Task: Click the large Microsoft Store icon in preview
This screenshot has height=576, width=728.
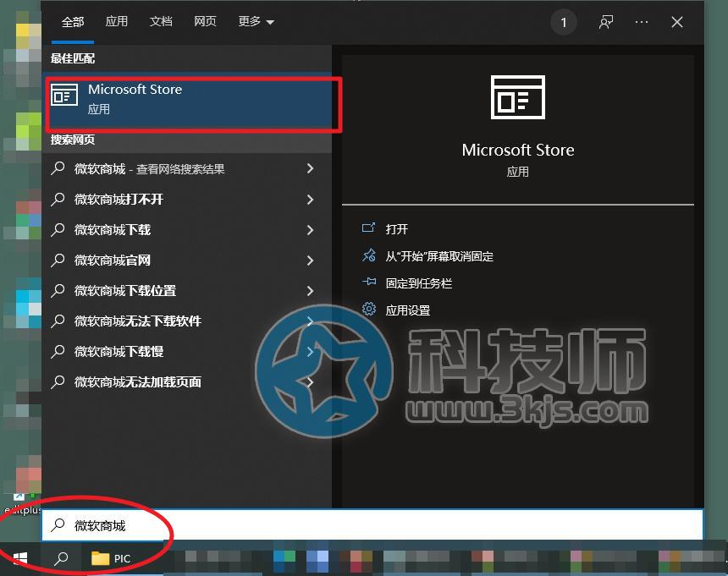Action: [517, 96]
